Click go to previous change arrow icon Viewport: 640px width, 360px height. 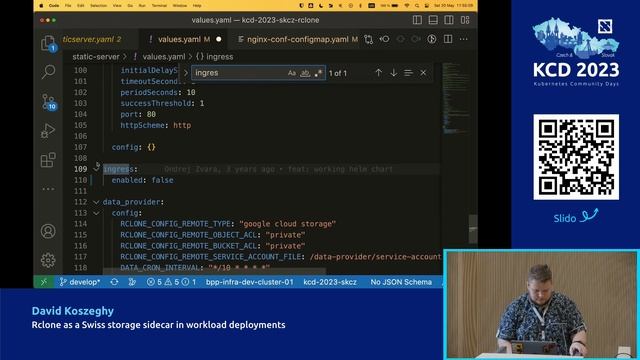point(384,39)
